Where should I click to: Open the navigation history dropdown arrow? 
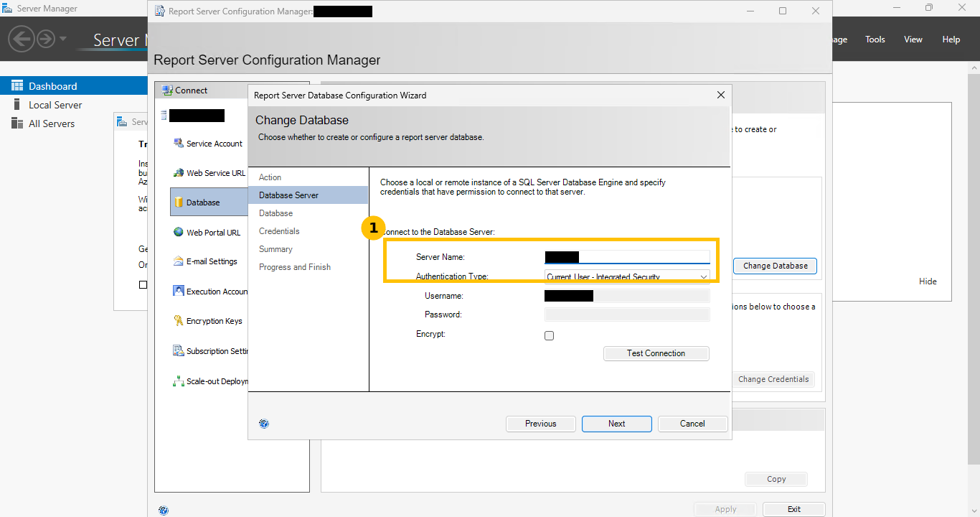tap(63, 39)
